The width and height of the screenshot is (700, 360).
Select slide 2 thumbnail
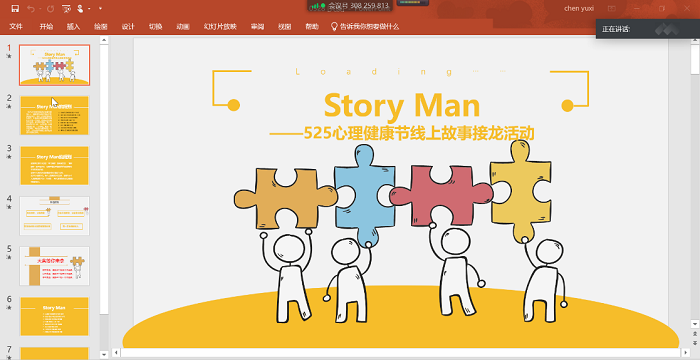click(x=54, y=115)
